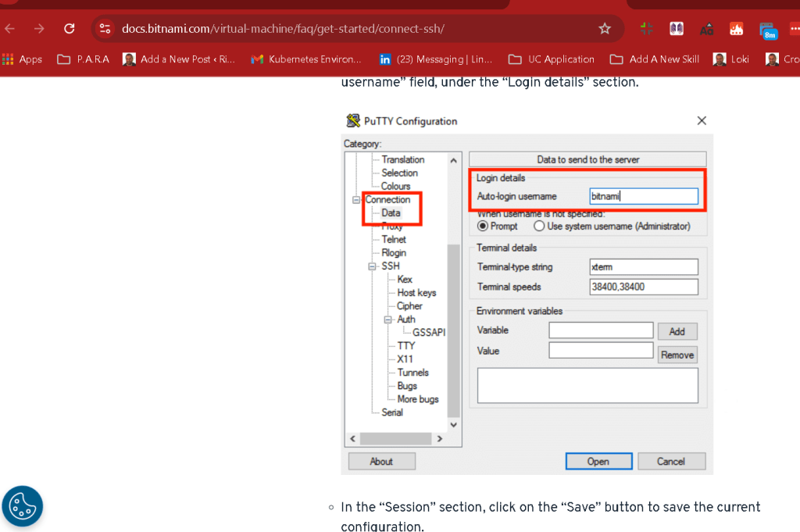This screenshot has width=800, height=532.
Task: Click the Terminal-type string field
Action: [644, 266]
